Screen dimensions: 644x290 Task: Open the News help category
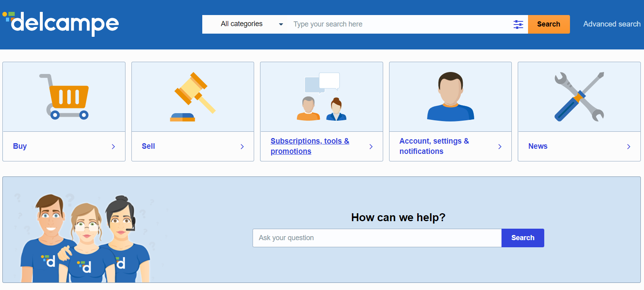538,146
